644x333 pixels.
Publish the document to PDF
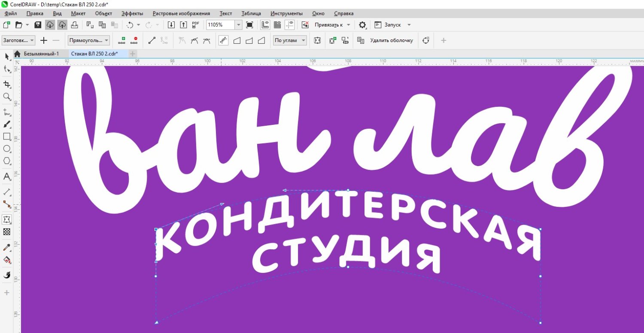[x=196, y=25]
